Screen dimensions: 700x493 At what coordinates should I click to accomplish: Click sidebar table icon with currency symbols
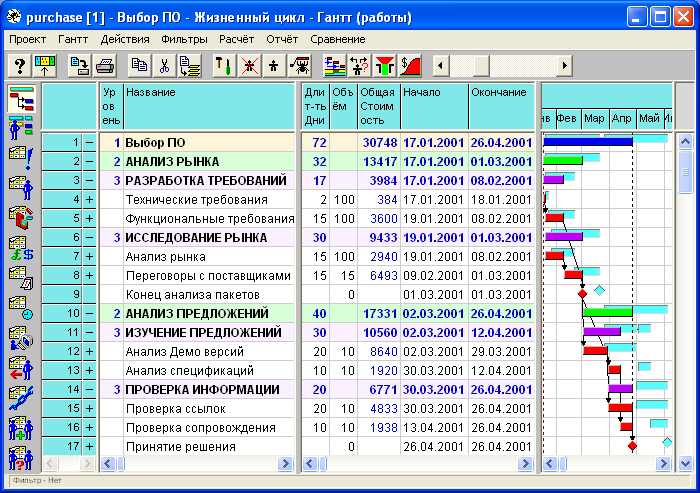21,248
